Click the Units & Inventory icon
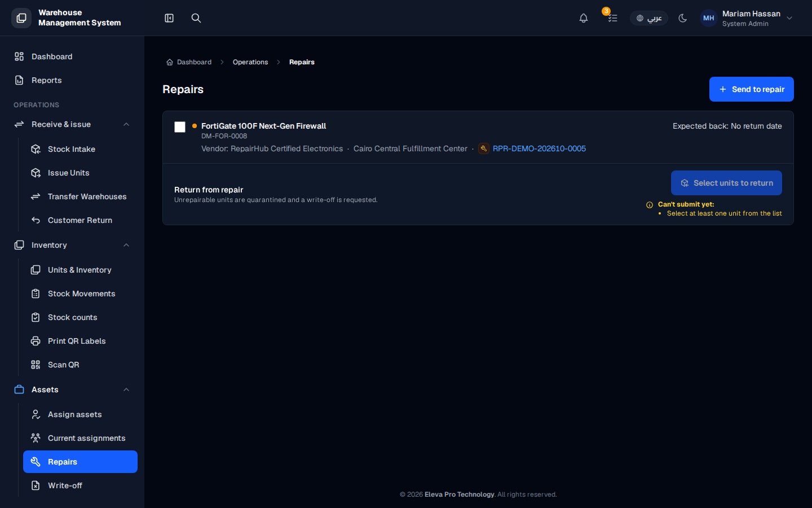 36,270
